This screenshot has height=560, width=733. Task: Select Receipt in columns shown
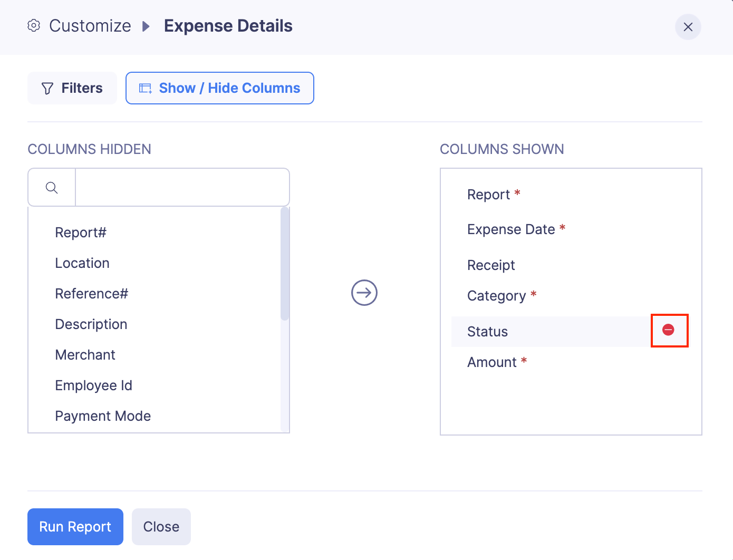coord(491,265)
